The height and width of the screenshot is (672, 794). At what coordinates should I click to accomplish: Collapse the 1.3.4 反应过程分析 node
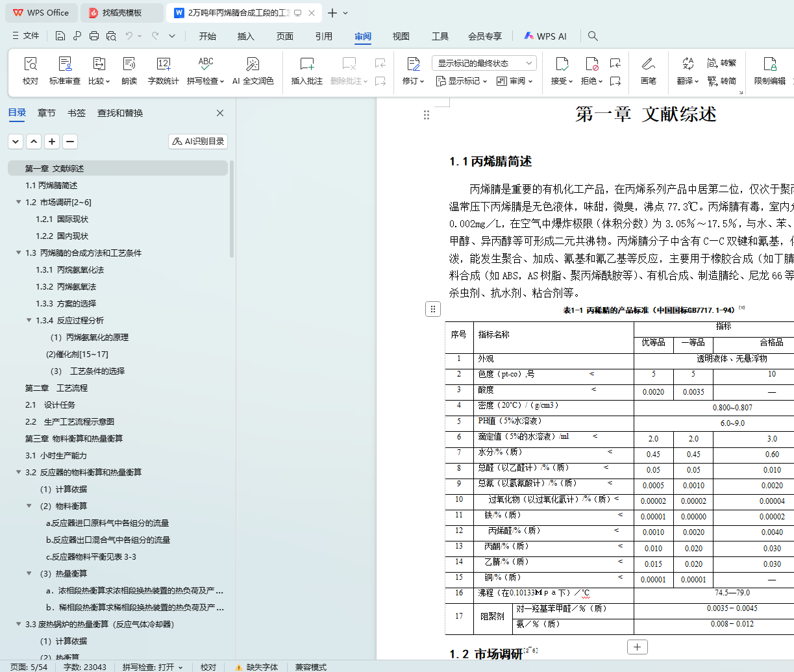[x=29, y=320]
